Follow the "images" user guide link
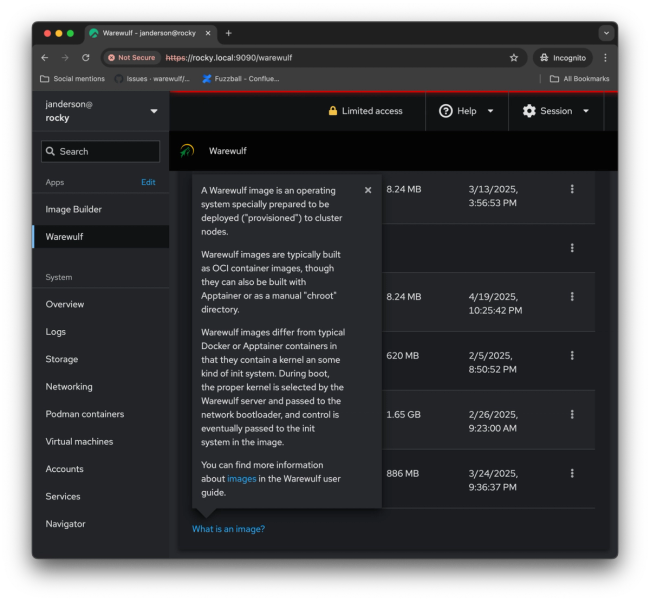 point(242,479)
